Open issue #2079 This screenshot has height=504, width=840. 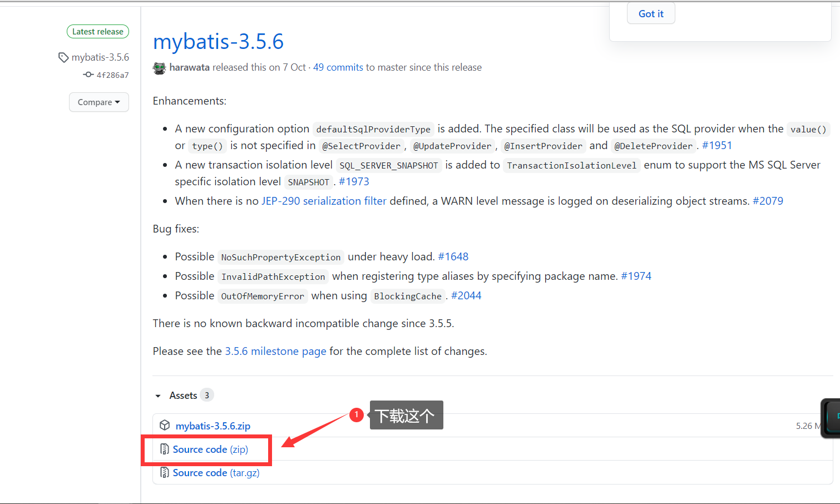[768, 201]
